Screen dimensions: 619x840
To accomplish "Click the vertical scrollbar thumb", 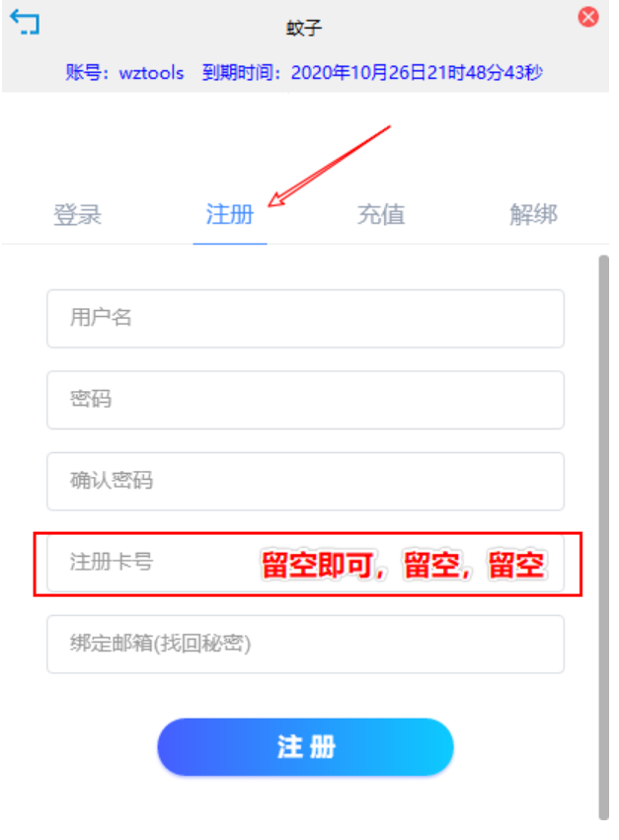I will (x=604, y=537).
